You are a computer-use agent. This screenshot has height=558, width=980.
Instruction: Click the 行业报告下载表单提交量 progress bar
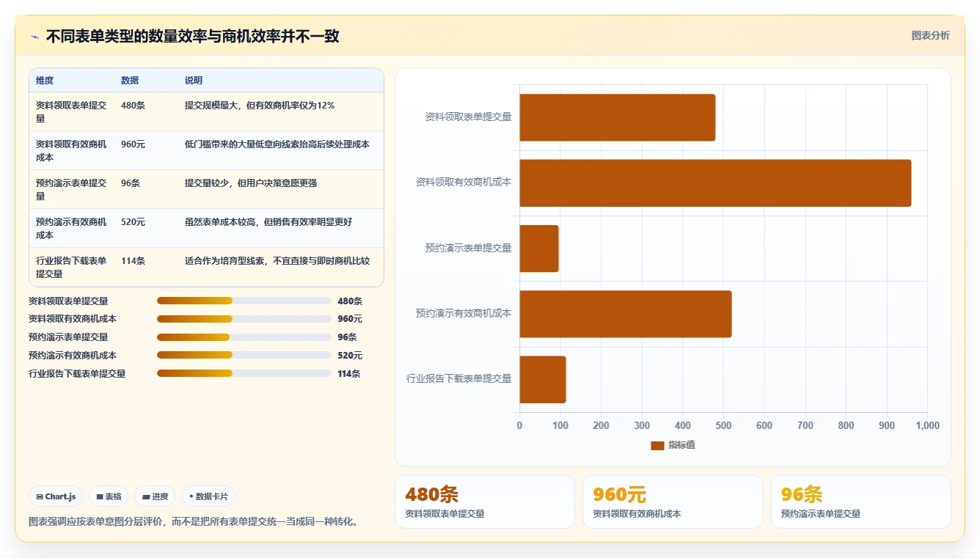pyautogui.click(x=244, y=373)
